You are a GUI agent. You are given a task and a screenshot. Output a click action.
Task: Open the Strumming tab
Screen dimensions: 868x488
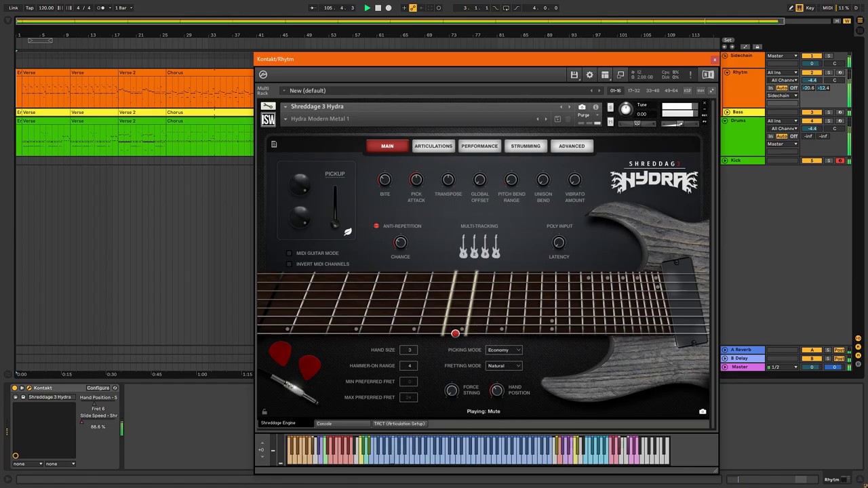click(x=526, y=146)
